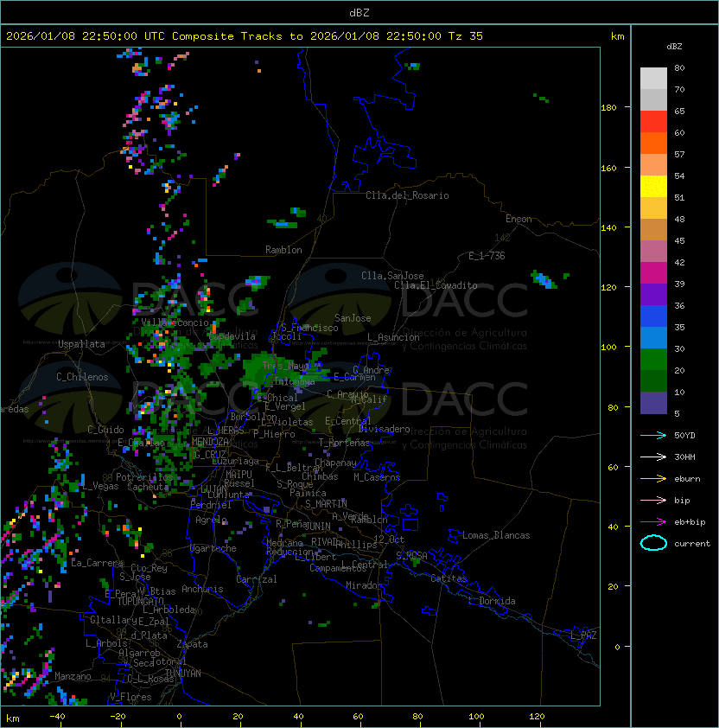The height and width of the screenshot is (728, 719).
Task: Click the Uspallata place label
Action: point(81,344)
